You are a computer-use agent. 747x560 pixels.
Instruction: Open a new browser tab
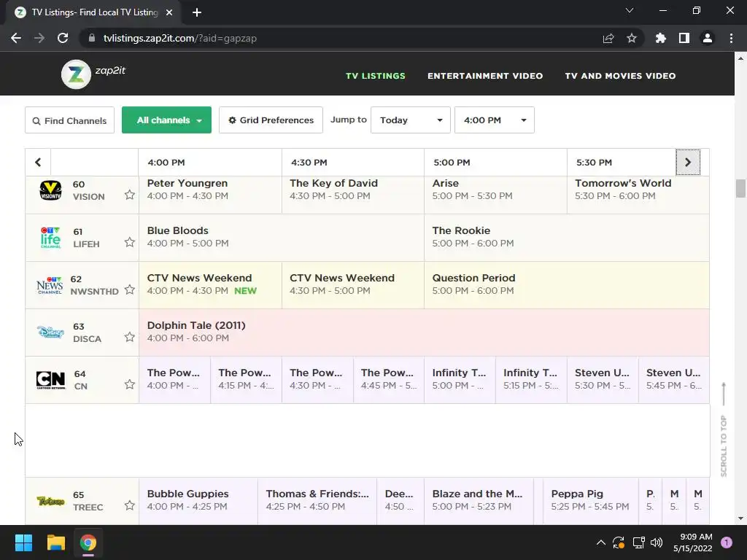click(x=197, y=12)
